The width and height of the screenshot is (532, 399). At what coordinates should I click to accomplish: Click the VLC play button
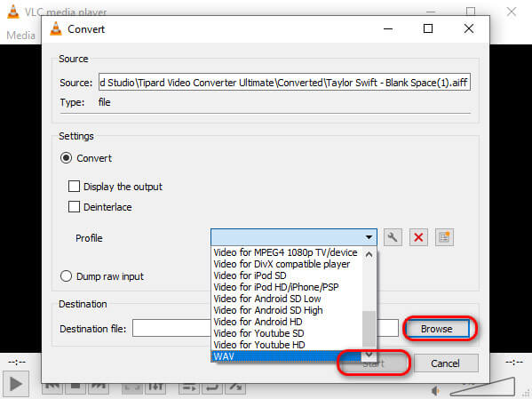pyautogui.click(x=16, y=385)
